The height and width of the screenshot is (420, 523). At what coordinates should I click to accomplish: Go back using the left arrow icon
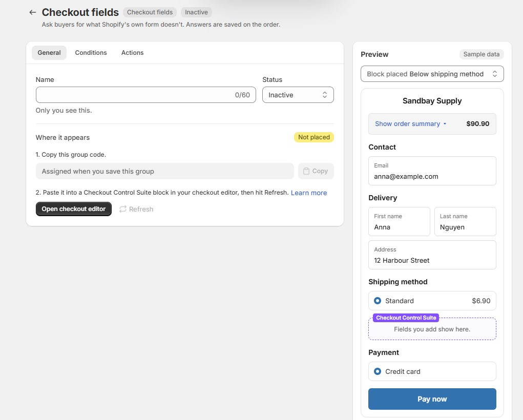tap(32, 12)
